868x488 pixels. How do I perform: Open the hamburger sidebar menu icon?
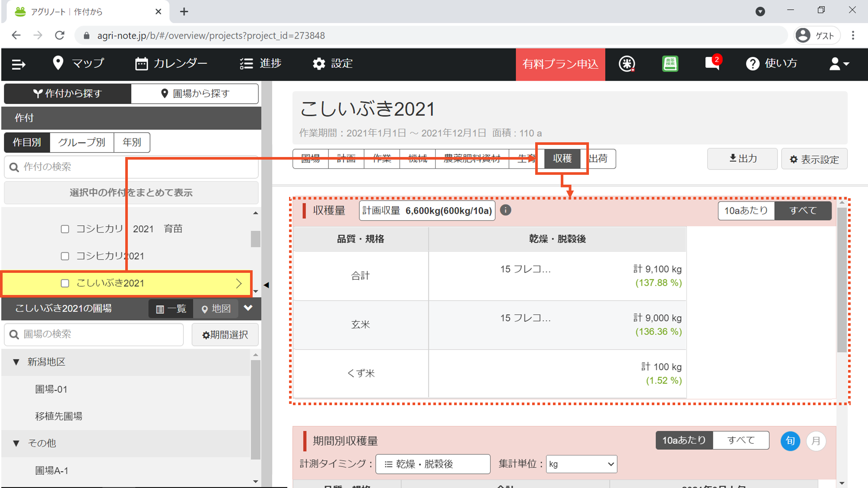point(19,64)
